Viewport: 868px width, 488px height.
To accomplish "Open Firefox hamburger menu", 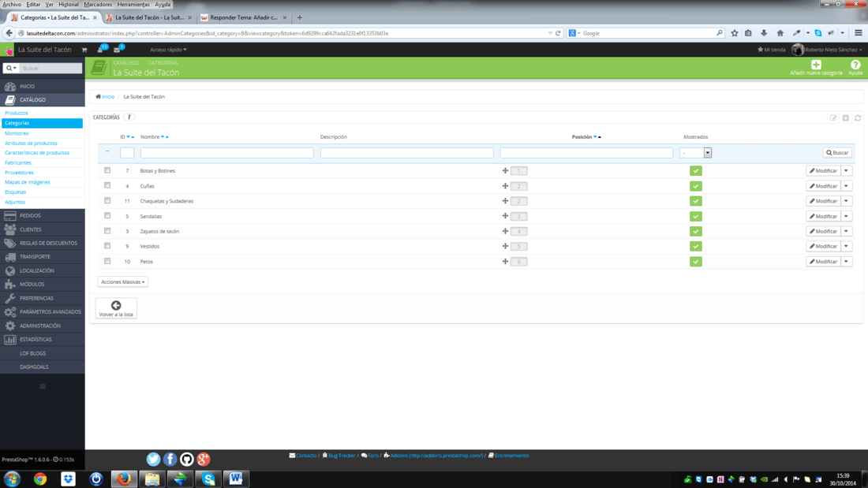I will [858, 33].
